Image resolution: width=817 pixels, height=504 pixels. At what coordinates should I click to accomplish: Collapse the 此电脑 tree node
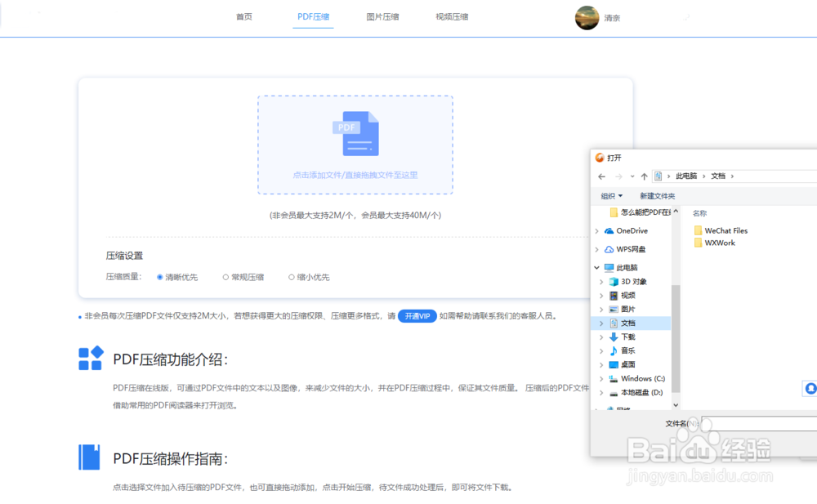pyautogui.click(x=597, y=267)
